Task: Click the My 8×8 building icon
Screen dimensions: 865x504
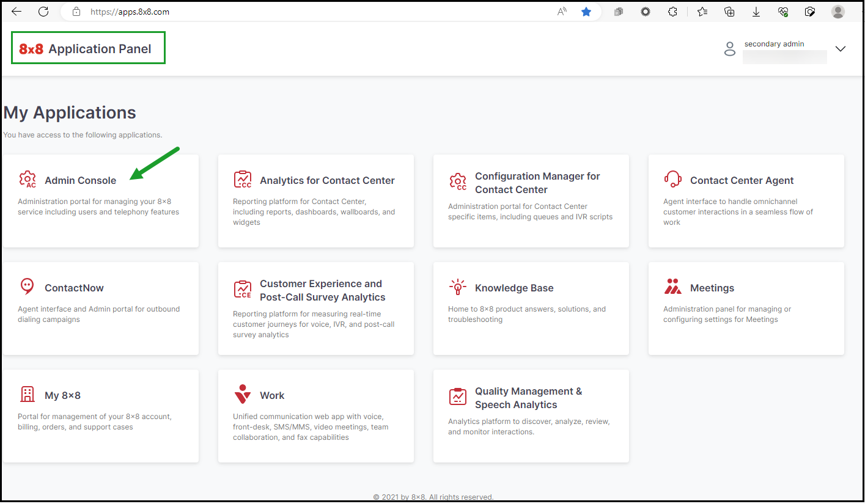Action: tap(28, 394)
